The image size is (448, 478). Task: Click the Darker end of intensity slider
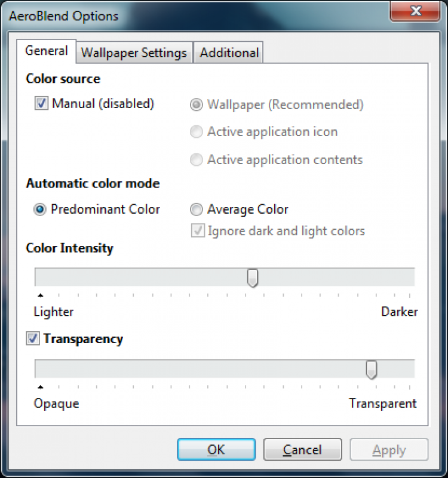point(410,277)
